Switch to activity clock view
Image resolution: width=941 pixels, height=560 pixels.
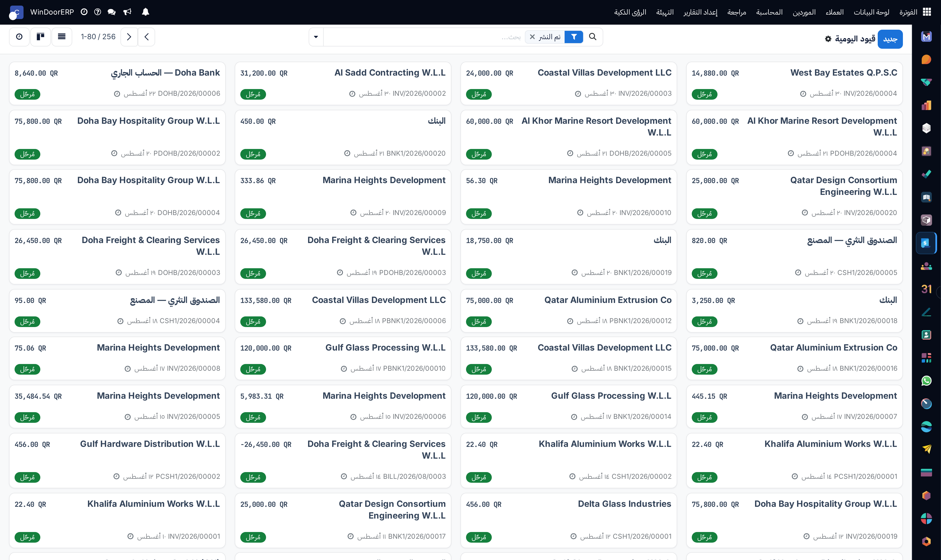pos(19,37)
